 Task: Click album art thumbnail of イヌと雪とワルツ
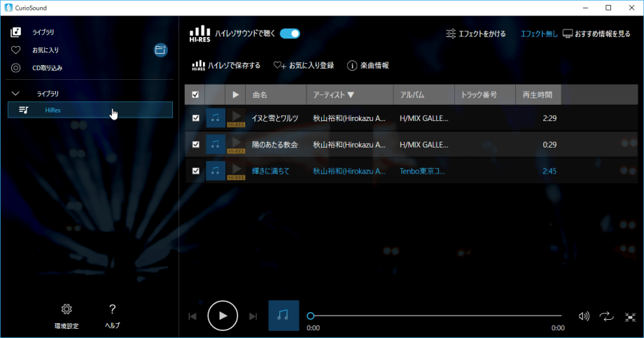tap(215, 118)
